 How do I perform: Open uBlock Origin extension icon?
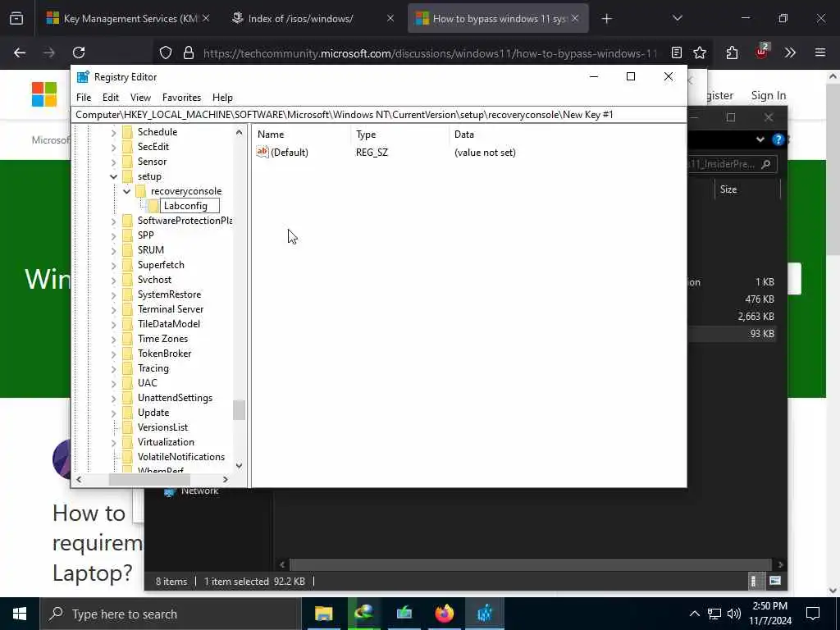pos(761,52)
